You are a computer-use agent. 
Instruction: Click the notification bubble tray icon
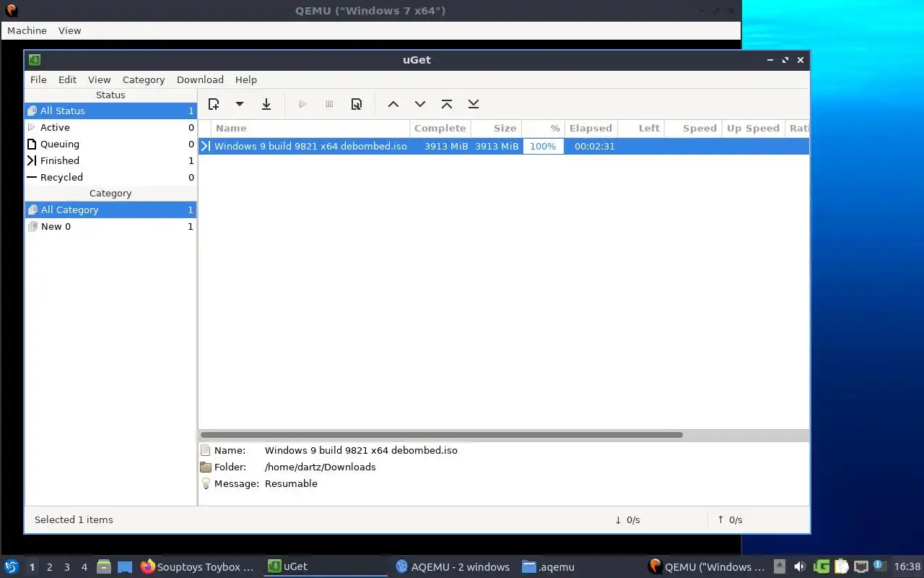(879, 566)
